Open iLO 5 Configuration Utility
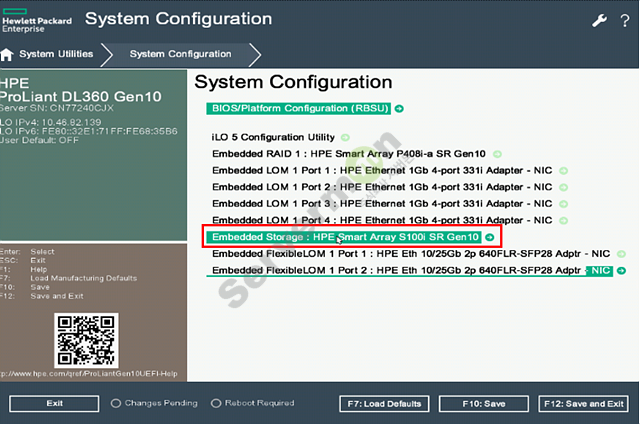 point(273,137)
